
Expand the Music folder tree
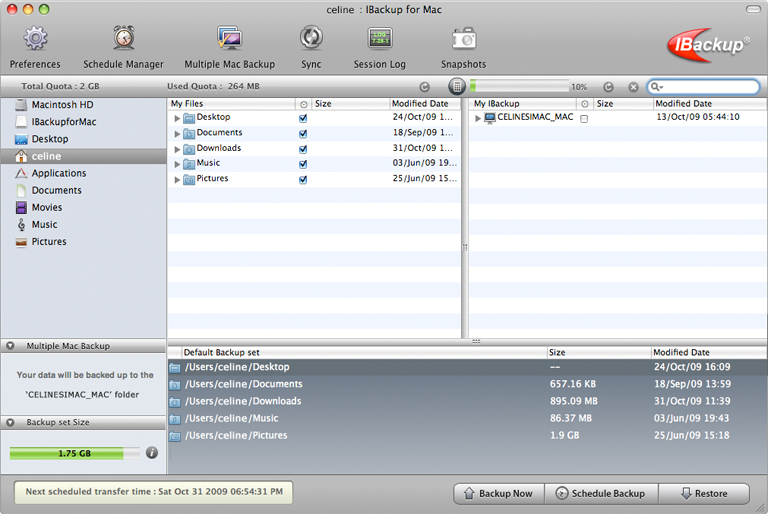click(x=177, y=165)
